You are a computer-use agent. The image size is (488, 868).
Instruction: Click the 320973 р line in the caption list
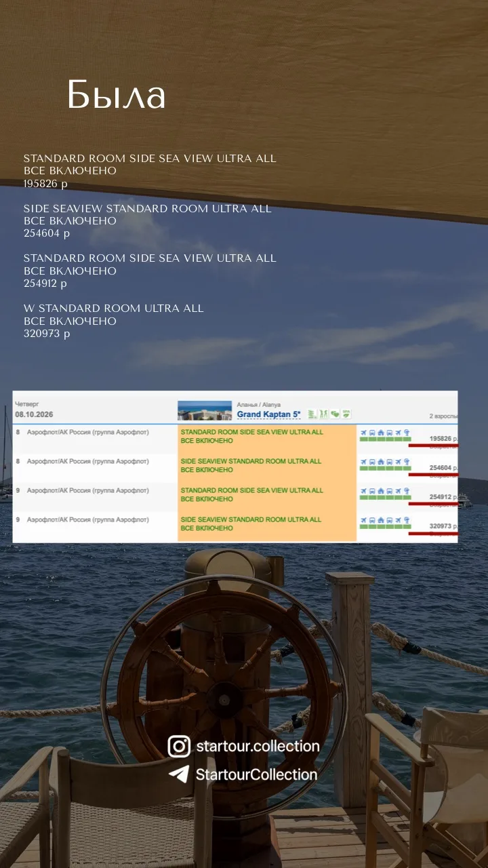point(47,334)
